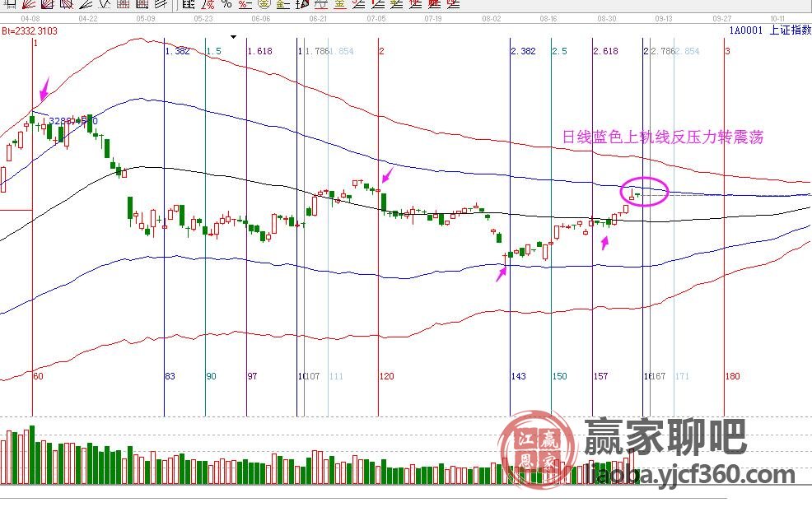Click the 06-21 date on time axis
Viewport: 812px width, 507px height.
pyautogui.click(x=318, y=19)
